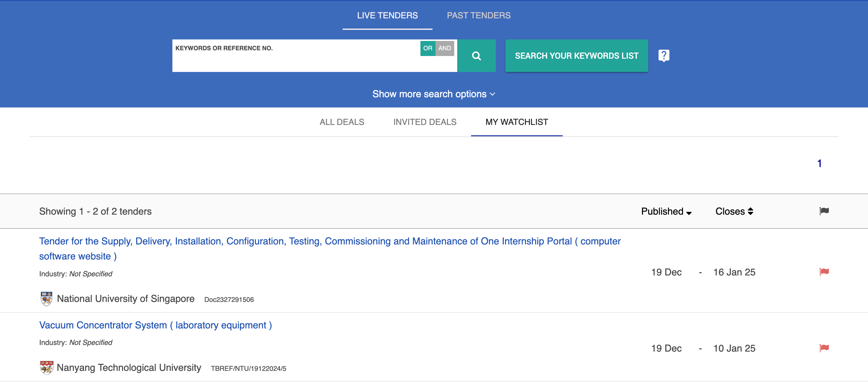
Task: Unflag the Internship Portal tender watchlist flag
Action: coord(824,272)
